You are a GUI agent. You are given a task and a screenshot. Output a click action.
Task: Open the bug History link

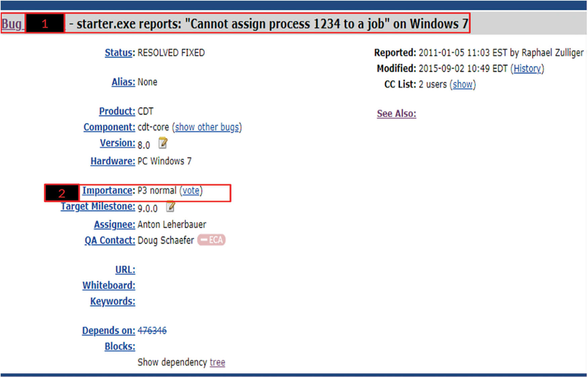point(527,68)
